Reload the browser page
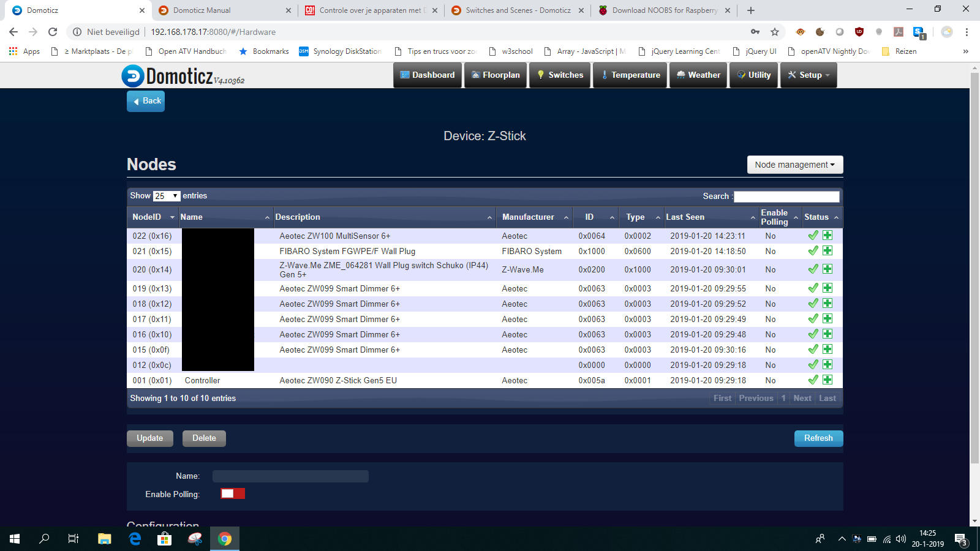 pos(53,32)
